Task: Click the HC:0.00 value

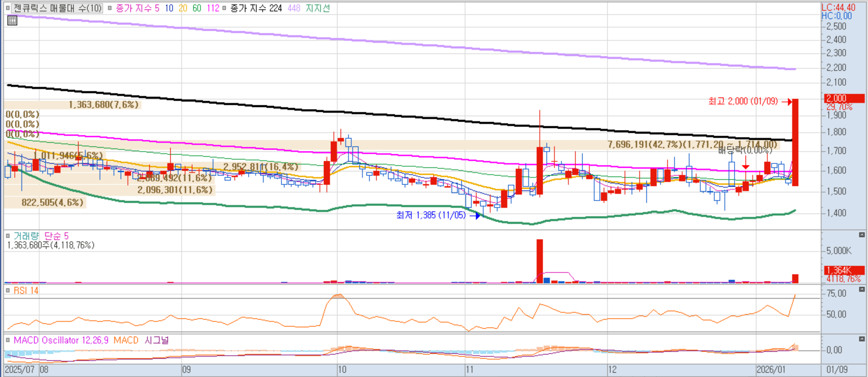Action: coord(837,16)
